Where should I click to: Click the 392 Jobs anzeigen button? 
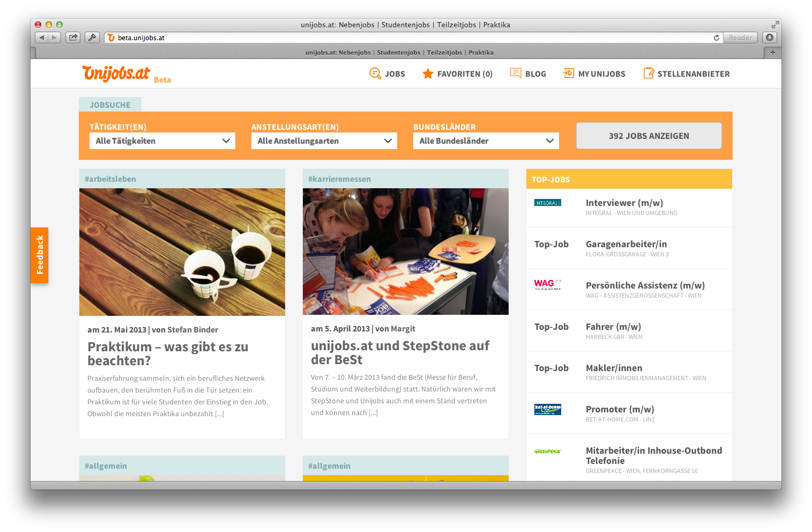649,136
